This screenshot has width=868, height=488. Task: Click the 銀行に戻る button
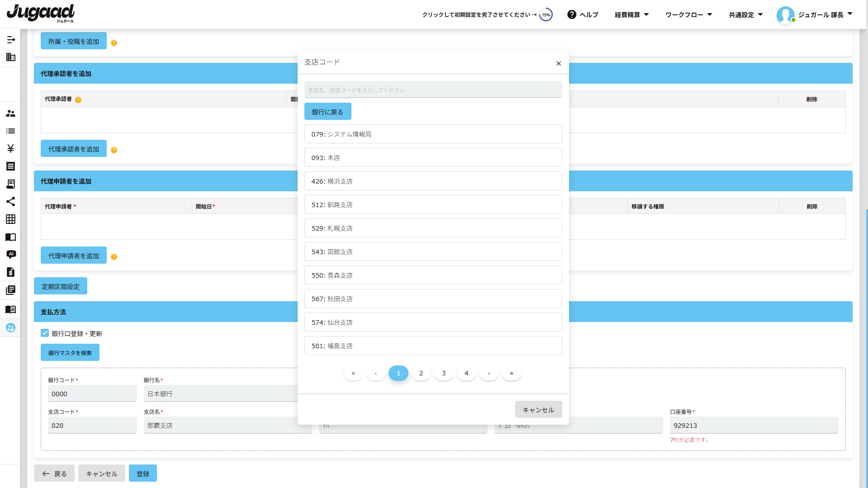pos(327,112)
